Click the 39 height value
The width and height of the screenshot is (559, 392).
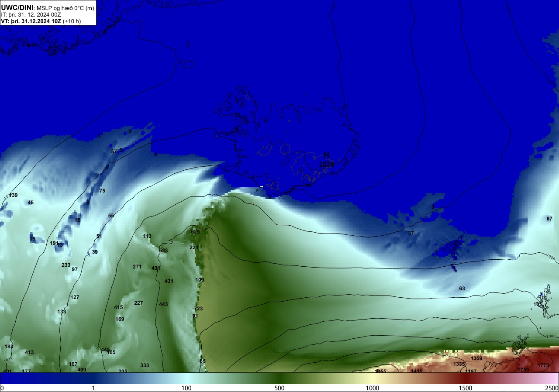click(x=95, y=252)
